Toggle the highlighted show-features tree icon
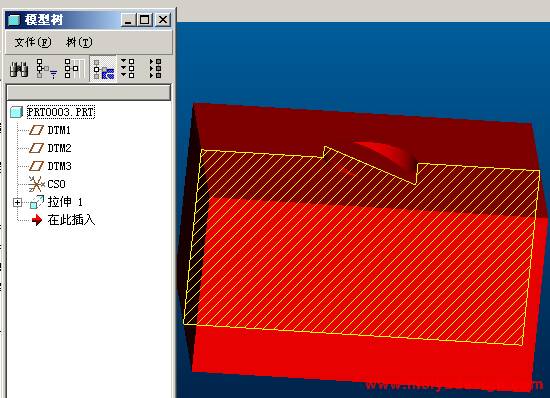Viewport: 550px width, 398px height. [103, 69]
